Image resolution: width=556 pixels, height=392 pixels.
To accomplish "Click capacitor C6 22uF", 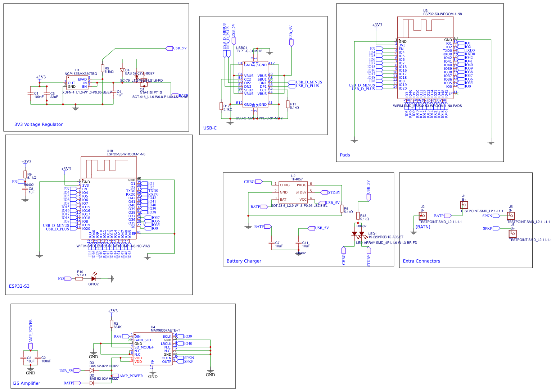I will click(x=46, y=94).
